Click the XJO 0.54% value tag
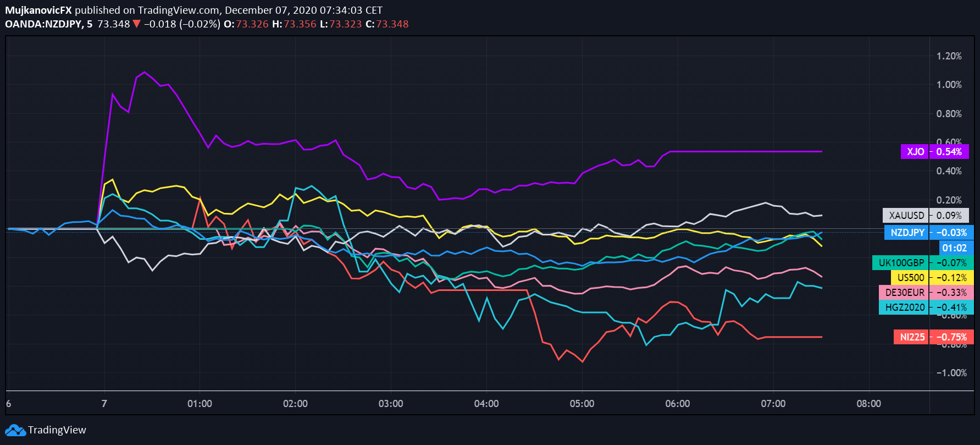 (x=949, y=152)
